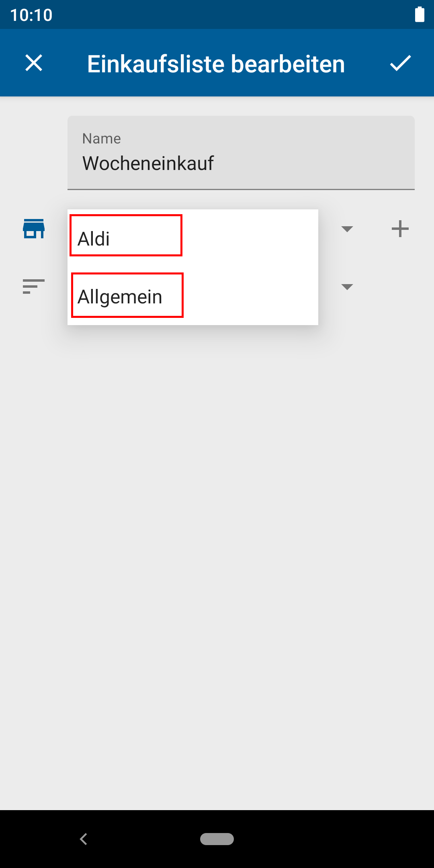Tap the home gesture pill
Screen dimensions: 434x868
click(x=217, y=839)
